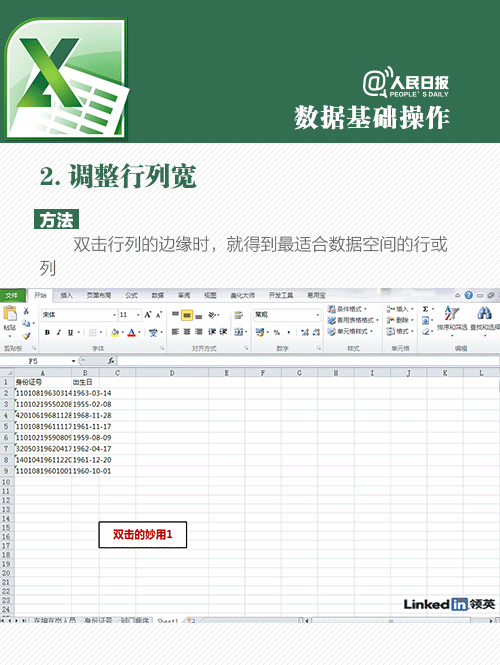Click the Cut scissors icon
Viewport: 500px width, 665px height.
(x=26, y=310)
